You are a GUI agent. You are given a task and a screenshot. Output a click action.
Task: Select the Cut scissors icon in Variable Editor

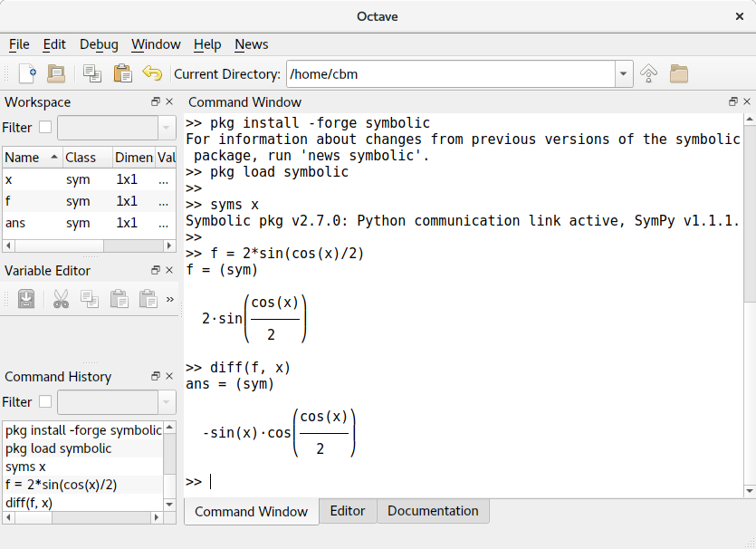click(x=60, y=299)
